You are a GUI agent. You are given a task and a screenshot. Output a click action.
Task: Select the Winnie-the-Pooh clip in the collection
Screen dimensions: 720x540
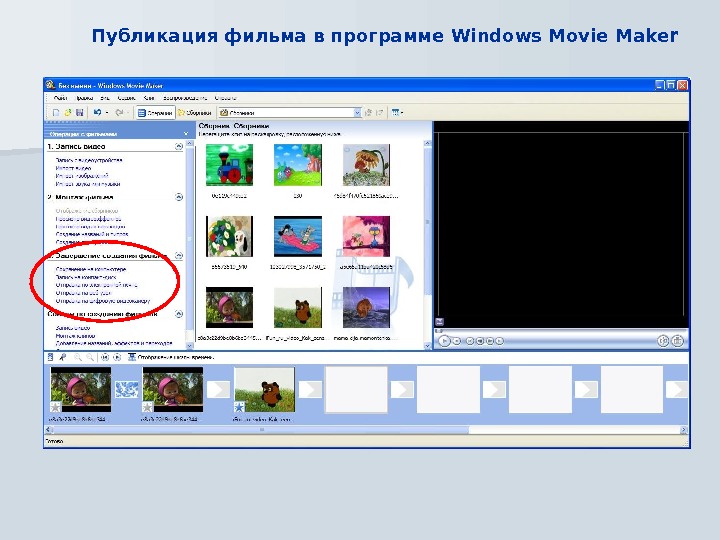(298, 308)
